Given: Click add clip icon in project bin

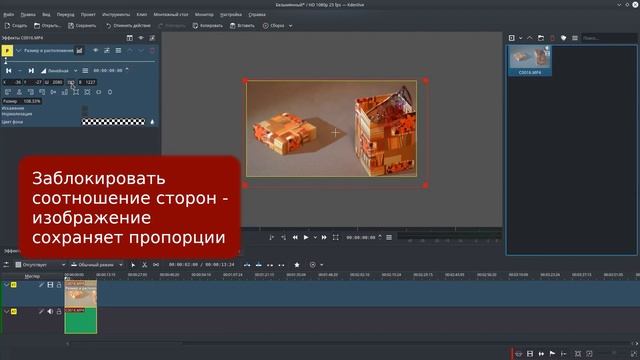Looking at the screenshot, I should tap(511, 38).
